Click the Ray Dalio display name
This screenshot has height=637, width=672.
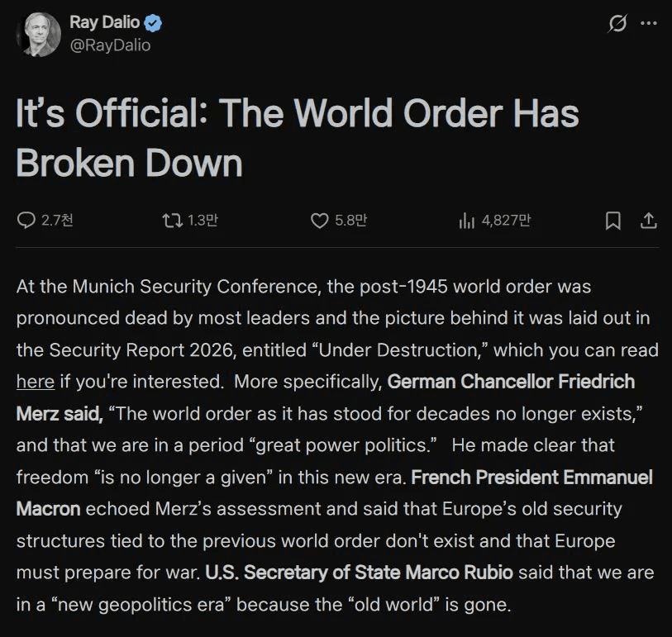tap(104, 23)
